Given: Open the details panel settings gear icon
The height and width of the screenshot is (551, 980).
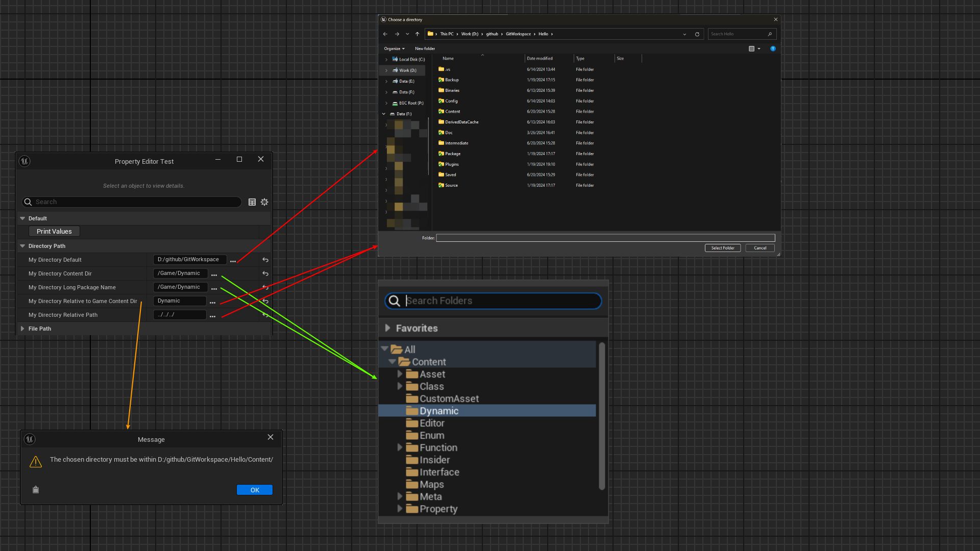Looking at the screenshot, I should pos(264,202).
